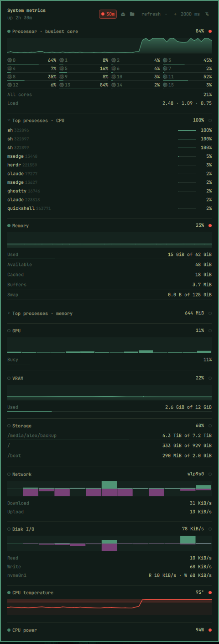
Task: Decrease refresh interval with the minus button
Action: click(166, 14)
